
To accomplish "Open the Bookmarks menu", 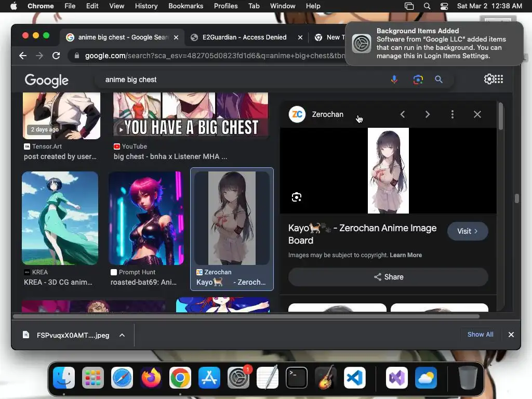I will tap(186, 6).
